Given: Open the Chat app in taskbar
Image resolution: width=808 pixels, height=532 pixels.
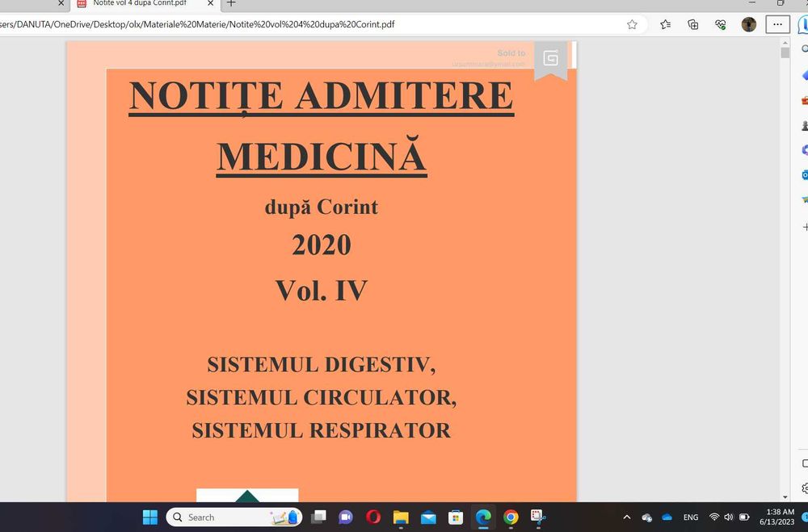Looking at the screenshot, I should point(346,517).
